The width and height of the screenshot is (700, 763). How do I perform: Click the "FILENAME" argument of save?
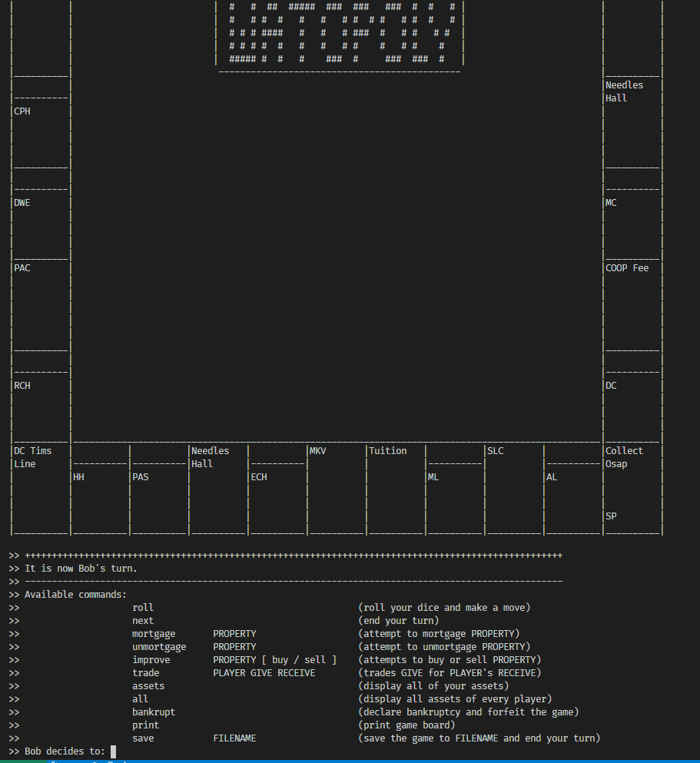[234, 738]
